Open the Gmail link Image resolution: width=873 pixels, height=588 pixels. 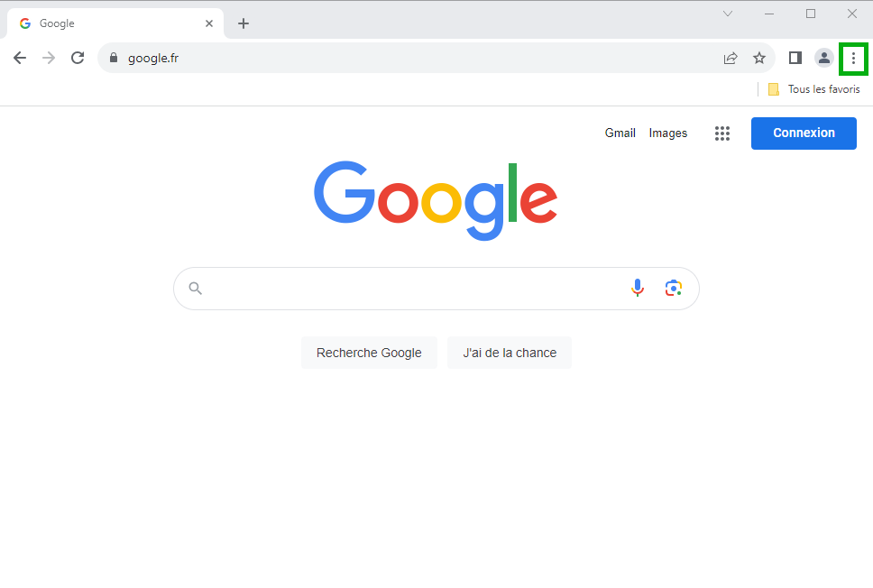pos(620,133)
